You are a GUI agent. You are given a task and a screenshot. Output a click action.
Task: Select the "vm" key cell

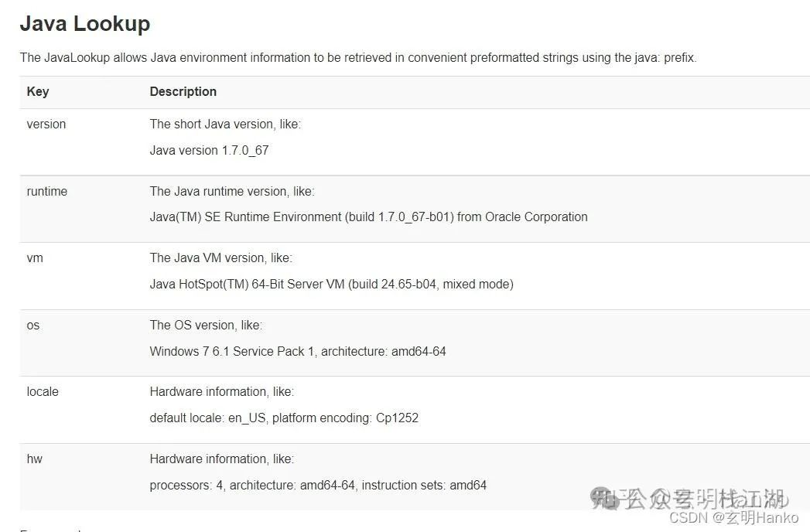[x=35, y=257]
